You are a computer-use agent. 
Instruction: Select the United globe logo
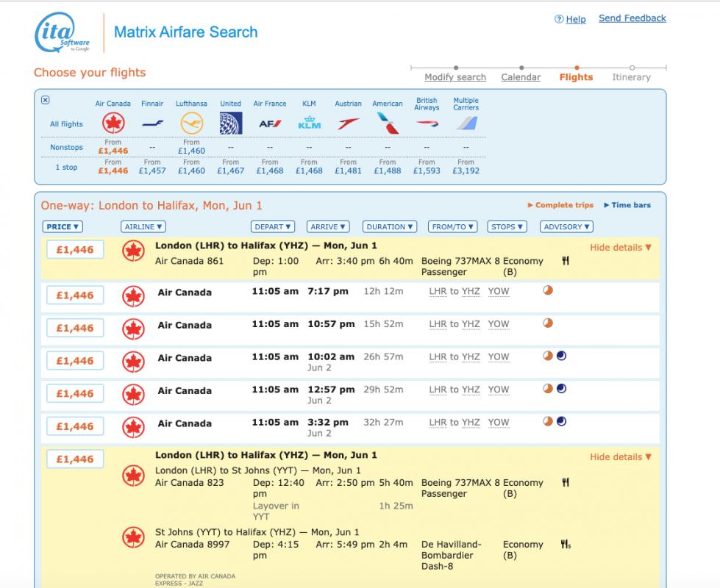(230, 123)
